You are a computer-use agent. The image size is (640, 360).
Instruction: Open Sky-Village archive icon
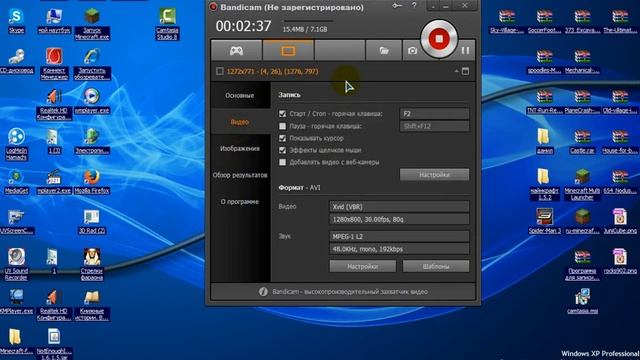pos(507,22)
